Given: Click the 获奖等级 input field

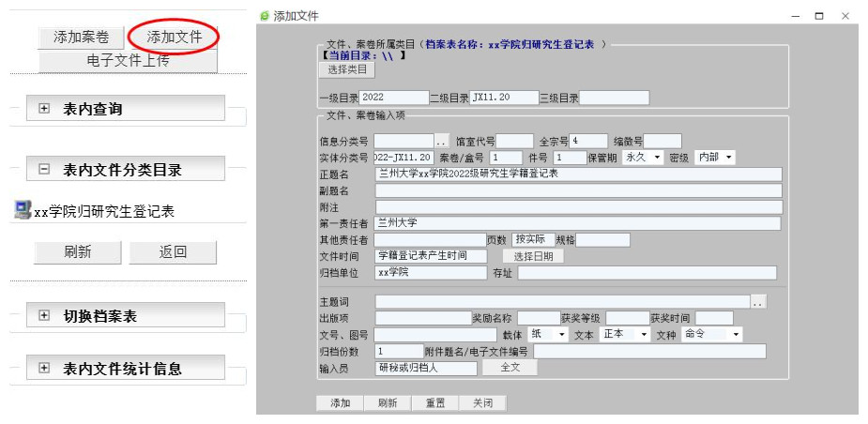Looking at the screenshot, I should tap(627, 318).
